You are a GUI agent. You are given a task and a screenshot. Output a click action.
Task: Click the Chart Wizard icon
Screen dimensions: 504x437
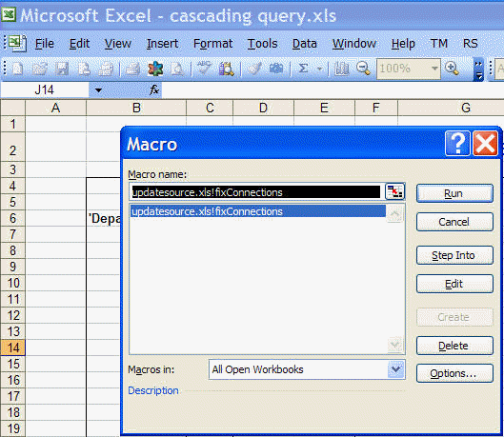(x=341, y=69)
